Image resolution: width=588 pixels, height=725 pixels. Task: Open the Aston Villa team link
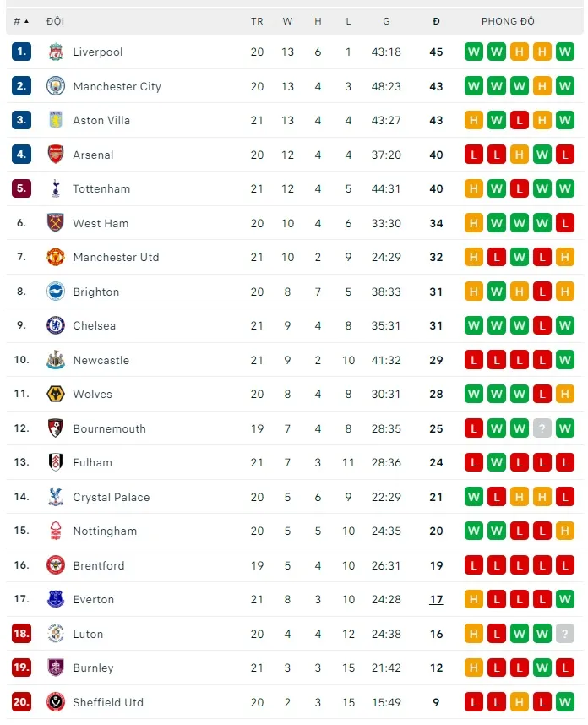[101, 120]
